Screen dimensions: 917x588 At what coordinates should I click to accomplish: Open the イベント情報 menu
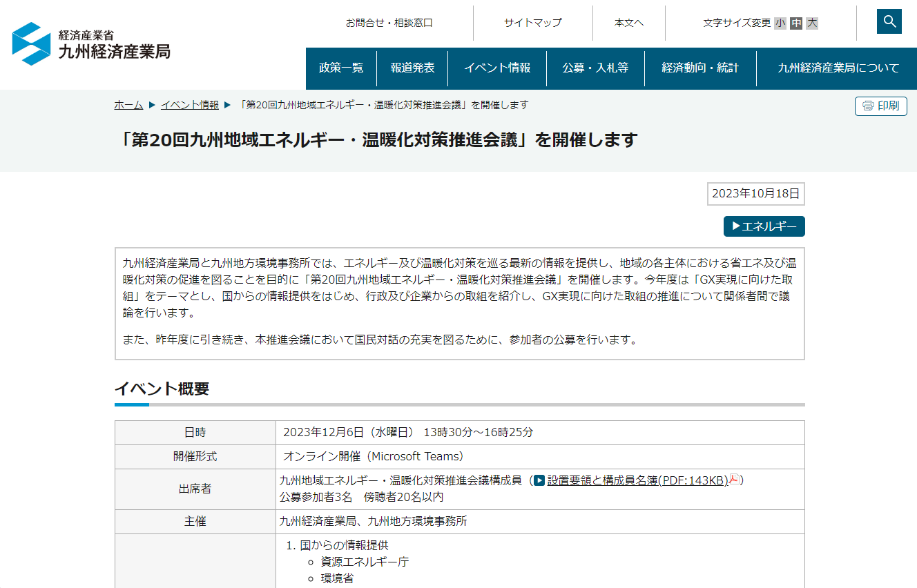pos(497,68)
